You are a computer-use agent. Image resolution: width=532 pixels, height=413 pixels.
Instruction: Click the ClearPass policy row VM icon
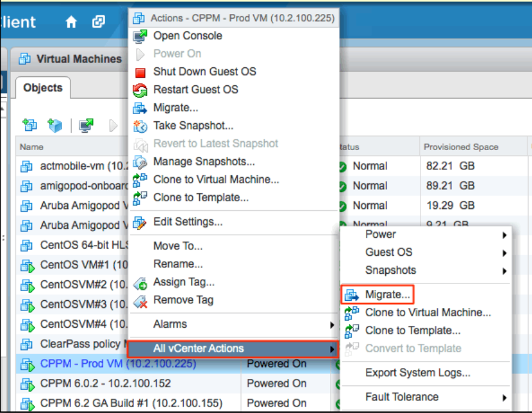pyautogui.click(x=26, y=344)
